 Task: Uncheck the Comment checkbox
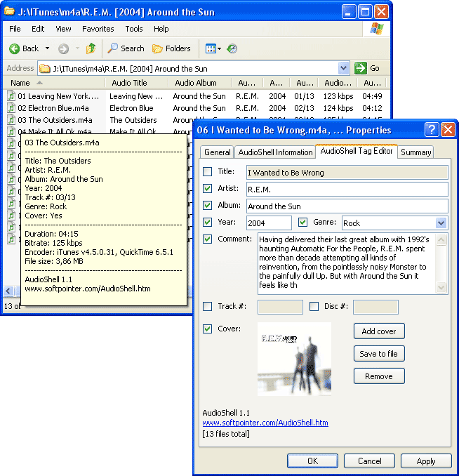tap(207, 239)
